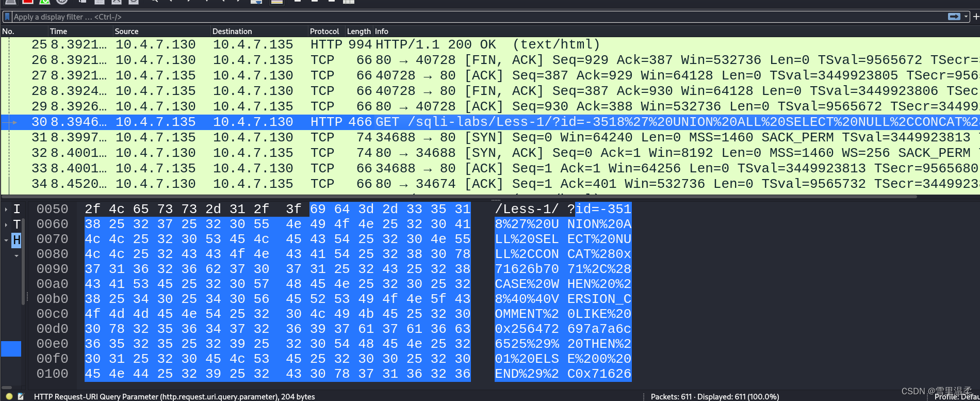Image resolution: width=980 pixels, height=401 pixels.
Task: Click the HTTP Request-URI Query Parameter status text
Action: 174,396
